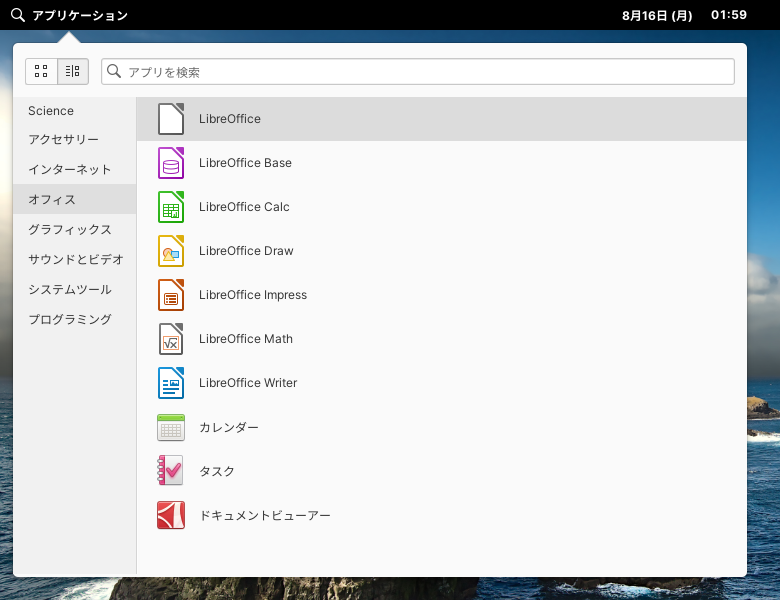Open the LibreOffice start center icon
The image size is (780, 600).
coord(171,119)
